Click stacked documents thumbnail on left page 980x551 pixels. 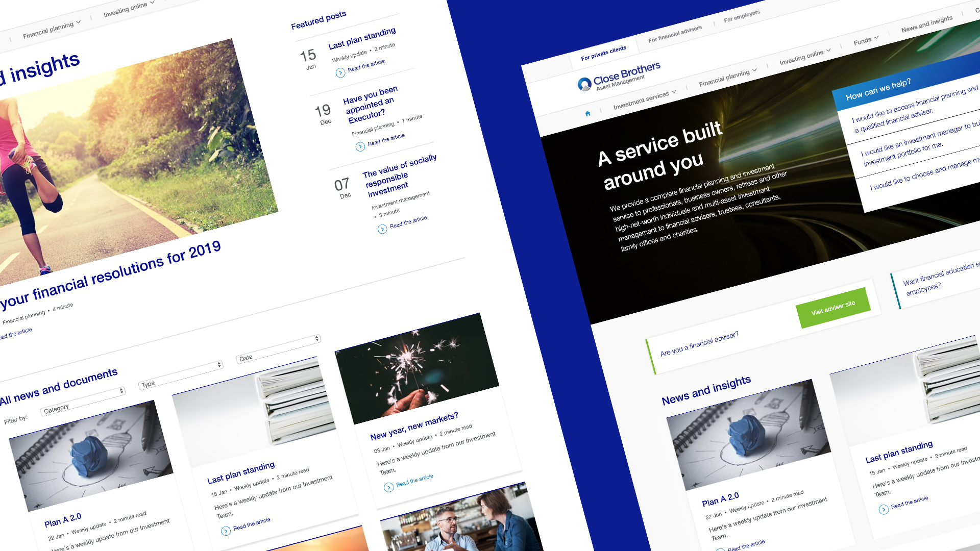pyautogui.click(x=254, y=412)
